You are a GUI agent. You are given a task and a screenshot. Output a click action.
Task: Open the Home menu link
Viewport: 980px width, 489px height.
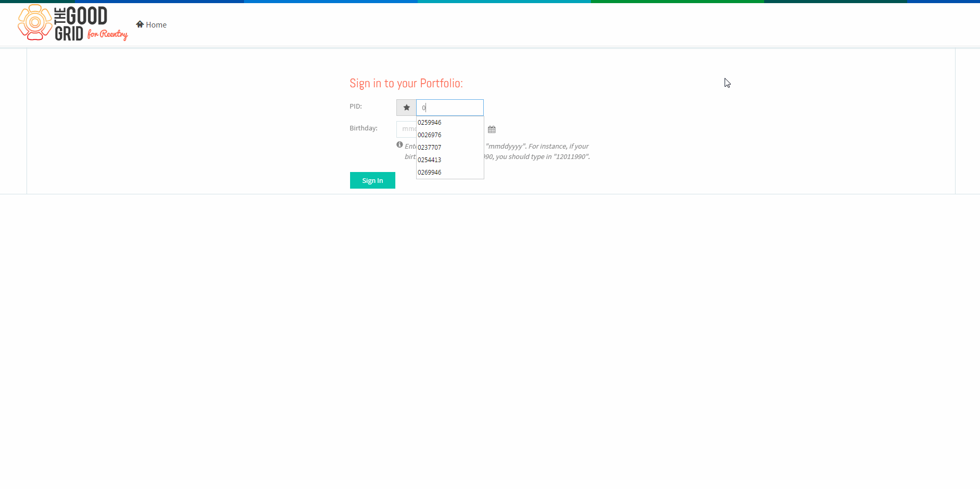click(x=151, y=24)
